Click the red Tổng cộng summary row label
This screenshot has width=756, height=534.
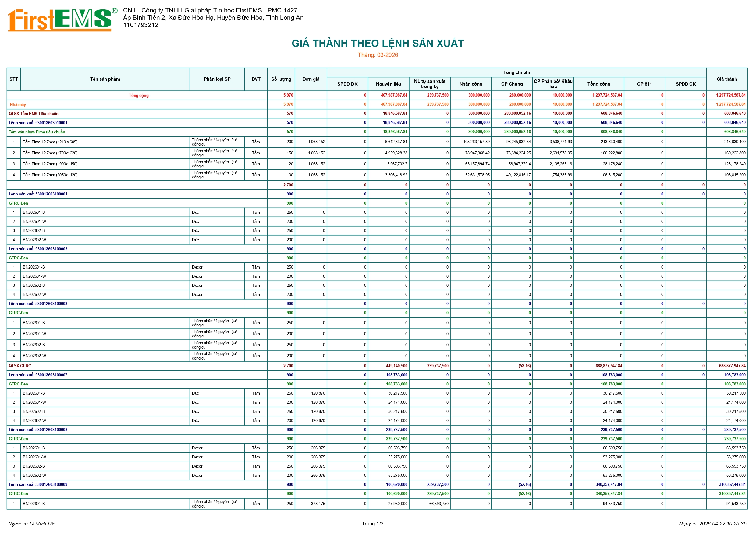click(139, 95)
